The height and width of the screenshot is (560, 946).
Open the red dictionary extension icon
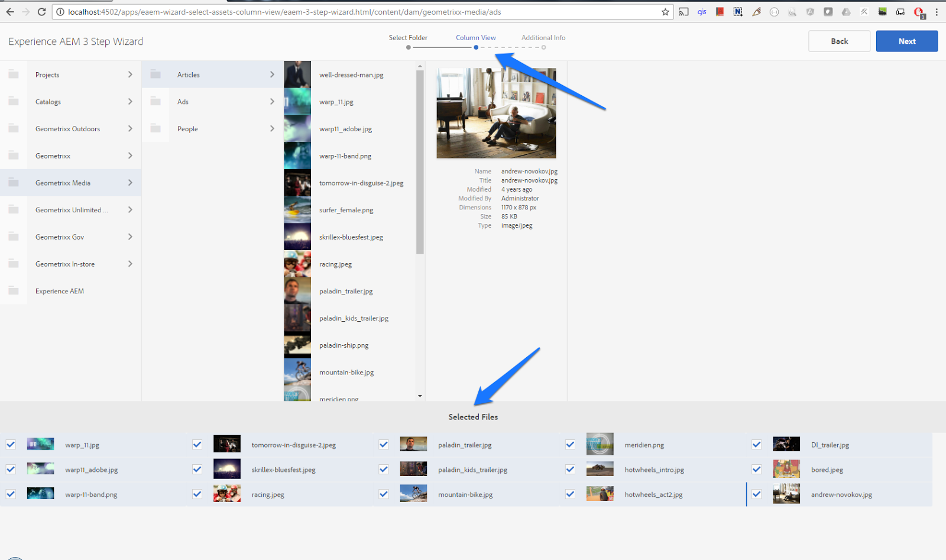(719, 11)
